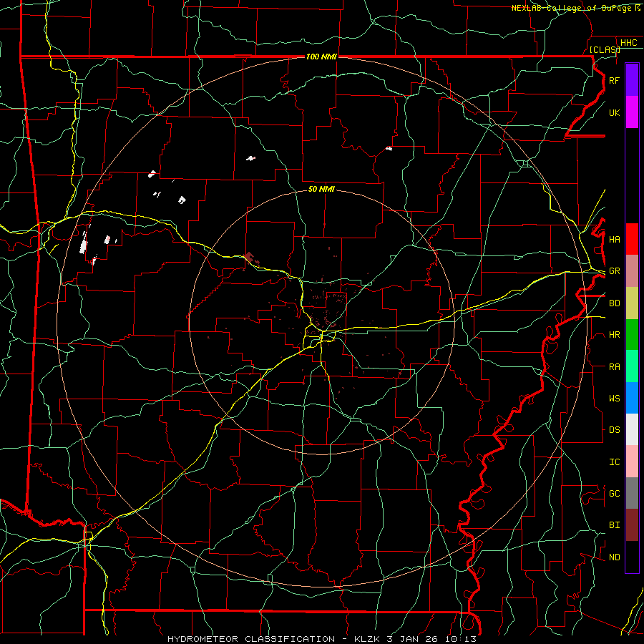Click the BI legend label

[614, 525]
